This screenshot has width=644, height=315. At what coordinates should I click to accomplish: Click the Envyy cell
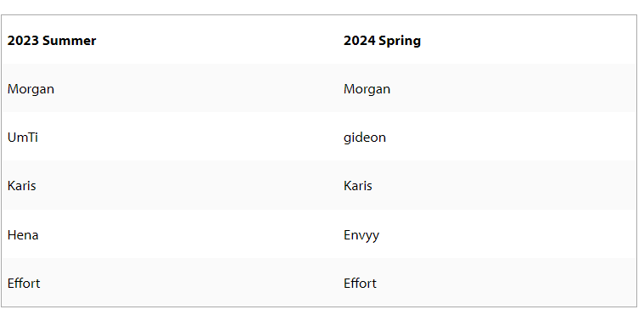point(487,234)
